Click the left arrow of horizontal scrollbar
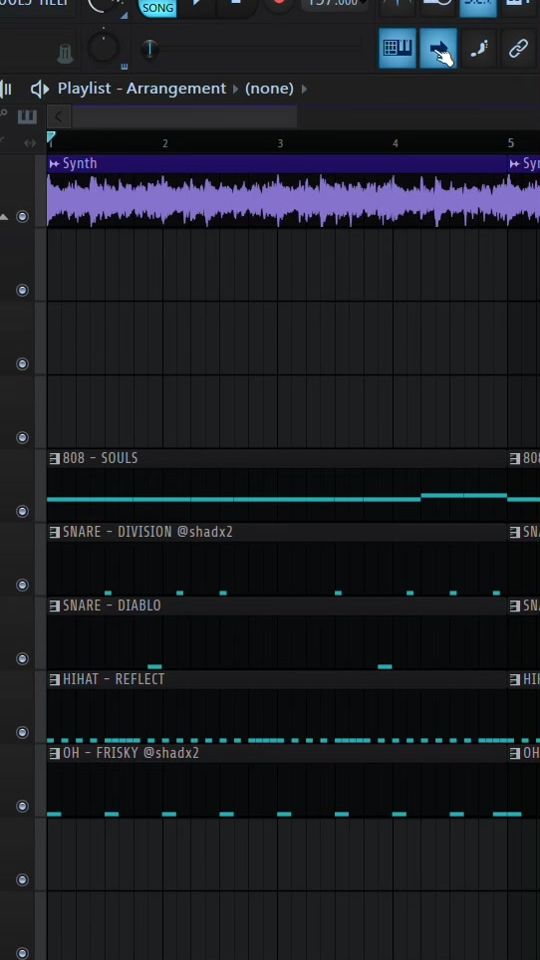This screenshot has height=960, width=540. pyautogui.click(x=59, y=116)
